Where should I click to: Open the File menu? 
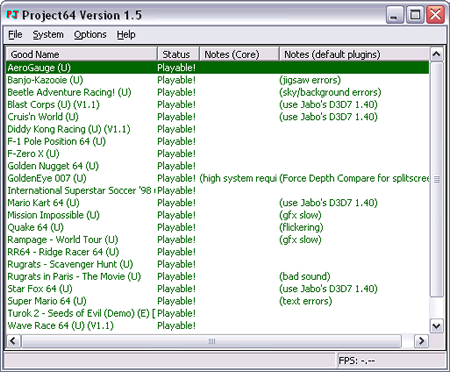[15, 35]
